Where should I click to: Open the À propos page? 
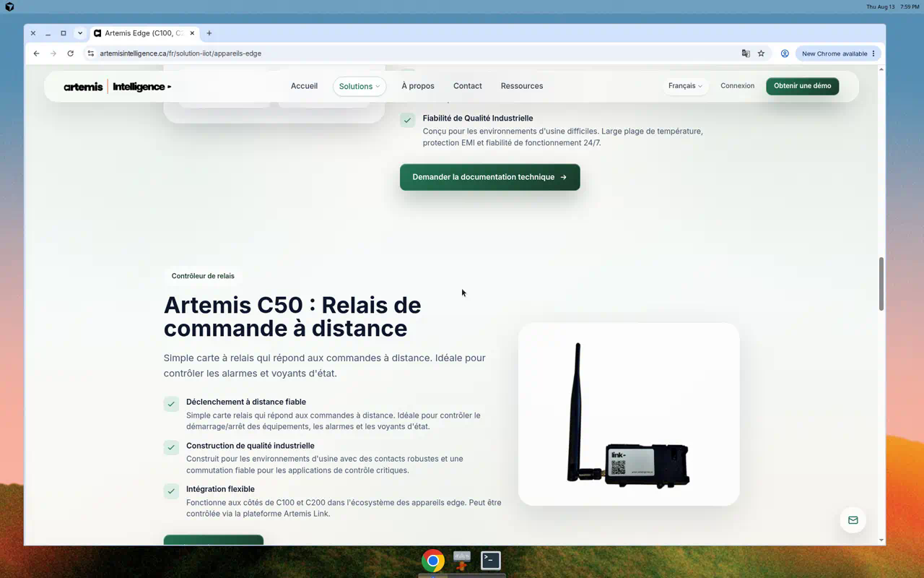pos(418,86)
